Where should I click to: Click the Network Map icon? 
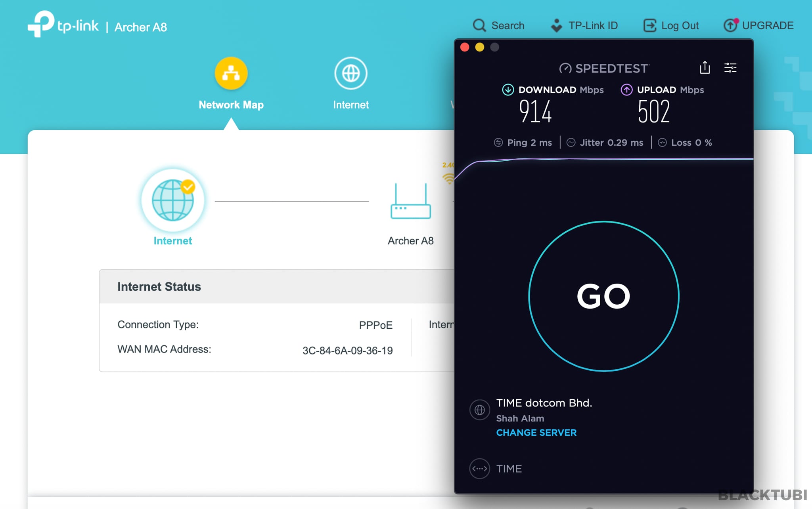tap(231, 73)
